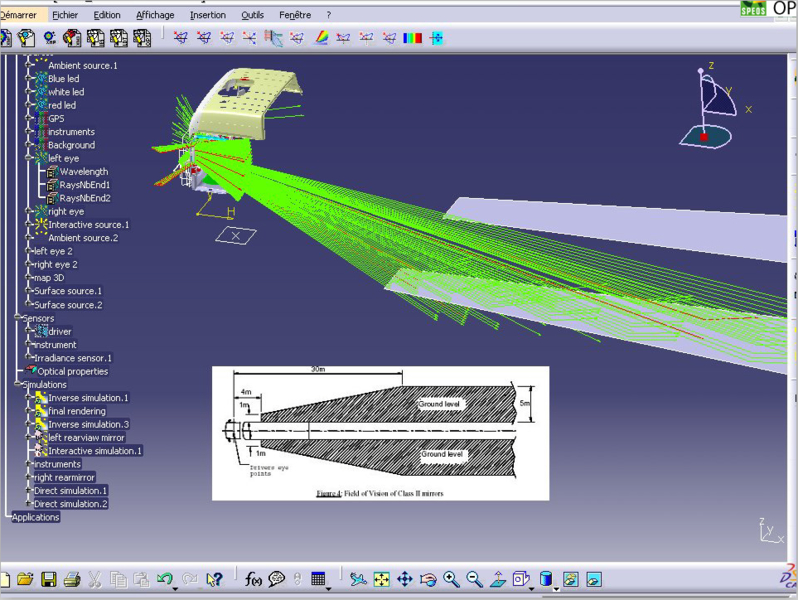The height and width of the screenshot is (600, 798).
Task: Click the Save icon in bottom toolbar
Action: tap(48, 579)
